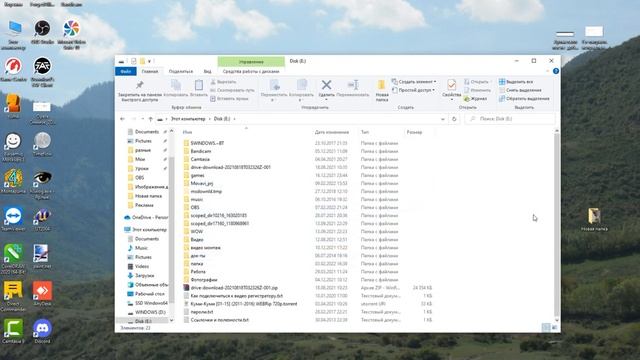Open TeamViewer desktop shortcut
The width and height of the screenshot is (640, 360).
point(13,218)
